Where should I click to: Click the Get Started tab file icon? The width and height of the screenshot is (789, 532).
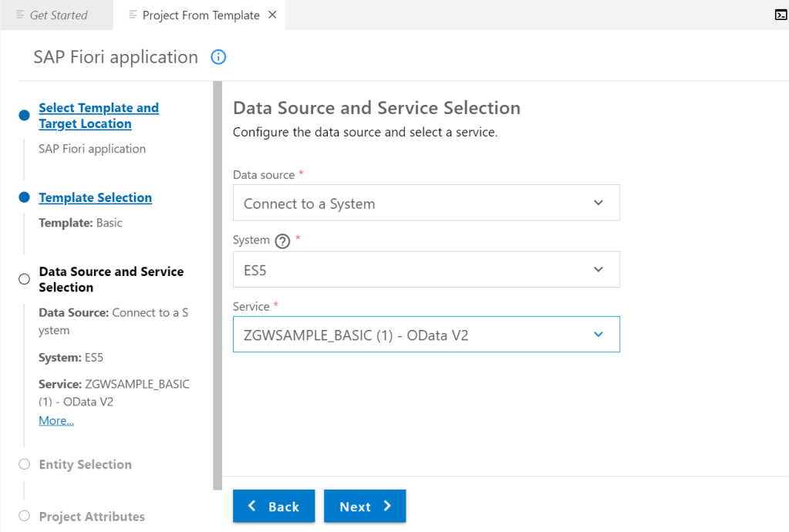pyautogui.click(x=21, y=15)
